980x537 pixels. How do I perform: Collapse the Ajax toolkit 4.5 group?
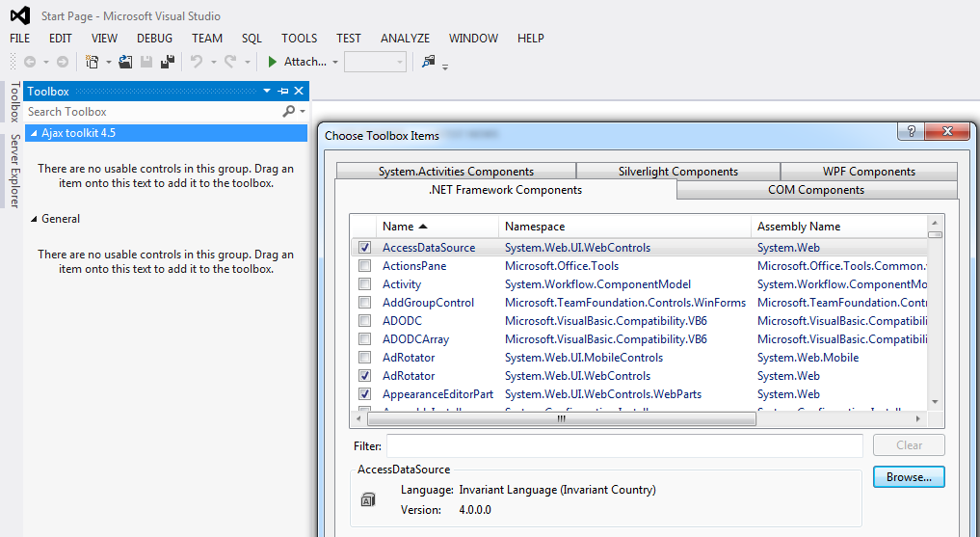point(34,133)
